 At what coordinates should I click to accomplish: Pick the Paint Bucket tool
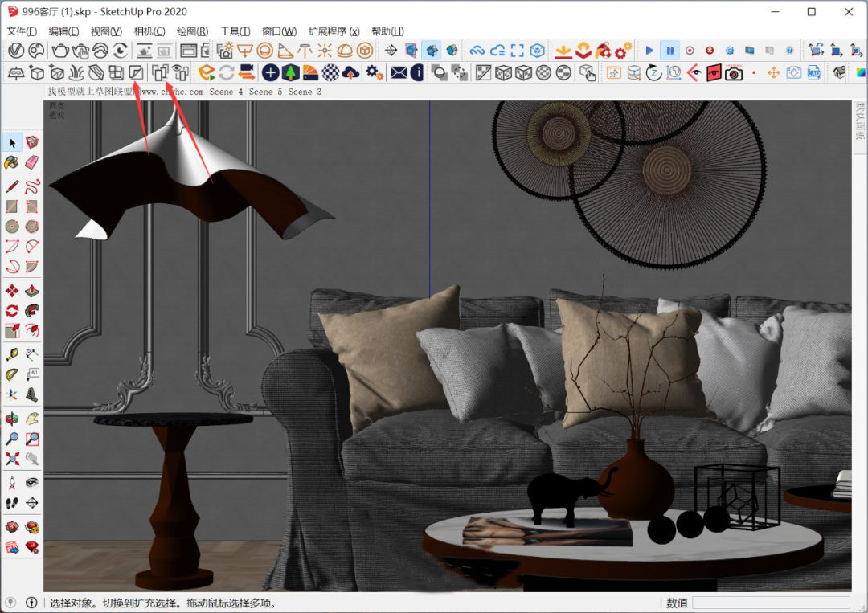click(x=11, y=162)
